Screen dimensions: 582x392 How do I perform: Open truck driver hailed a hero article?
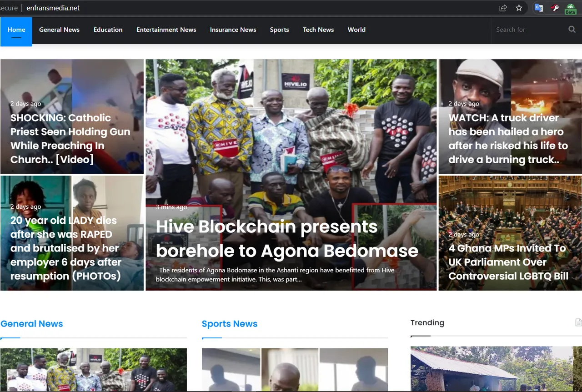click(x=508, y=138)
